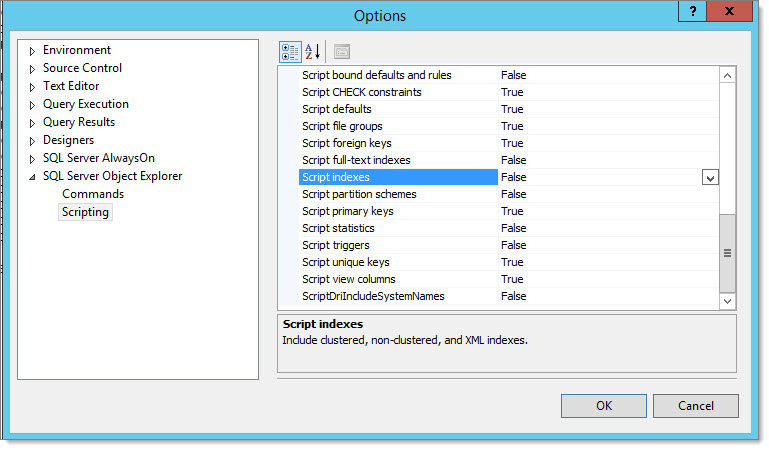The width and height of the screenshot is (769, 450).
Task: Select 'Script CHECK constraints' property
Action: [361, 92]
